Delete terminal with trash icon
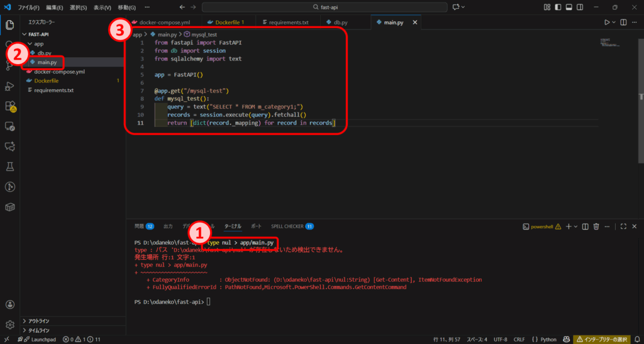This screenshot has width=644, height=344. tap(596, 226)
